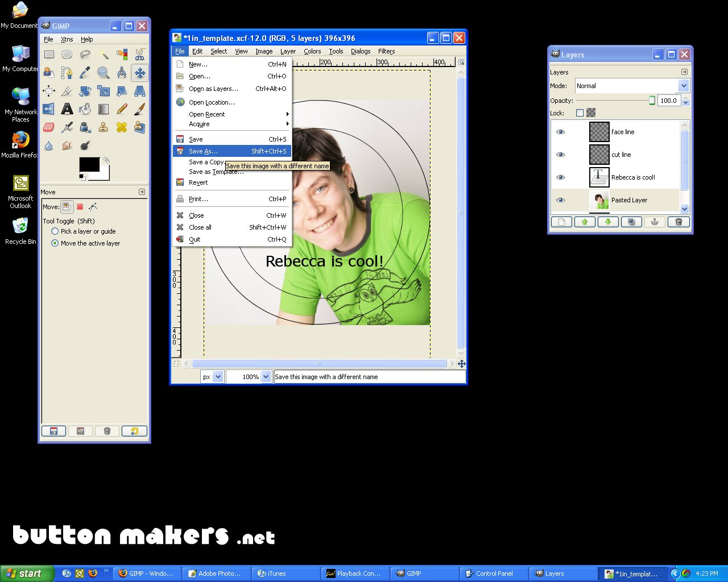Select the Paintbrush tool
This screenshot has height=582, width=728.
(140, 109)
